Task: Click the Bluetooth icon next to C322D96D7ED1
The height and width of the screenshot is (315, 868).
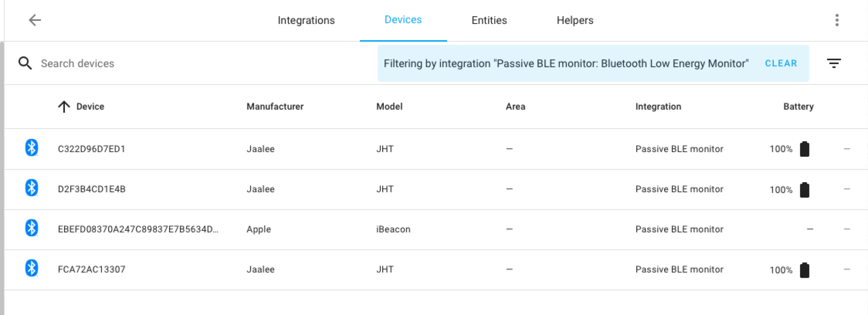Action: pyautogui.click(x=31, y=149)
